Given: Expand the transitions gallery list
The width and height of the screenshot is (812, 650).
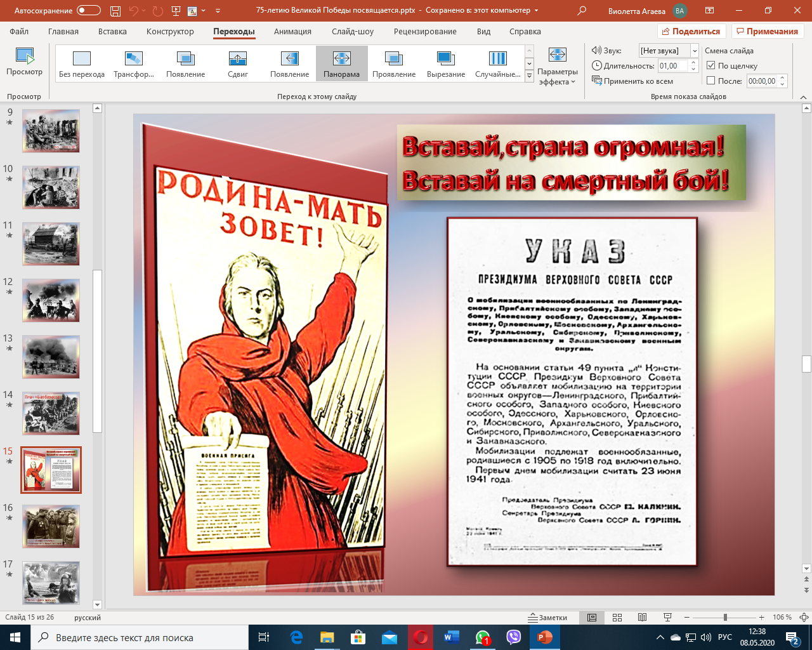Looking at the screenshot, I should point(529,76).
